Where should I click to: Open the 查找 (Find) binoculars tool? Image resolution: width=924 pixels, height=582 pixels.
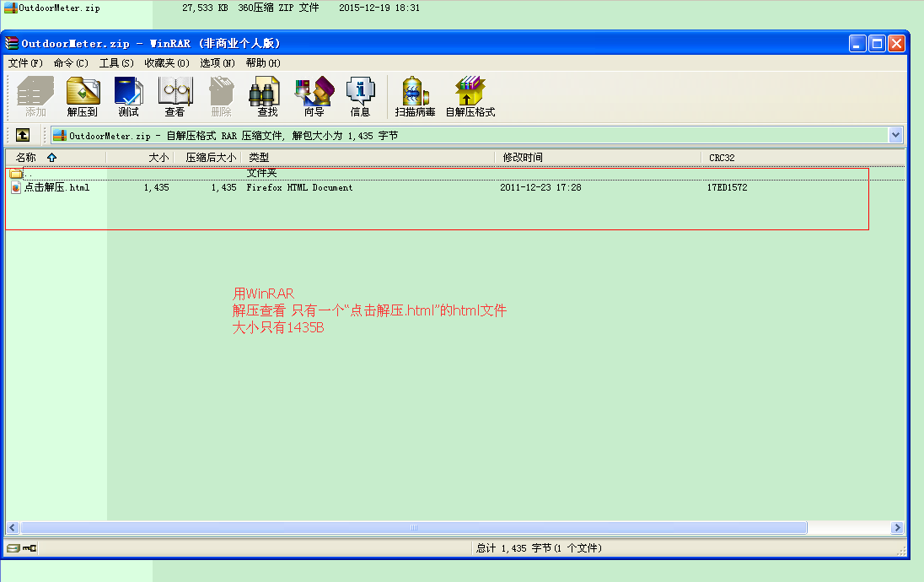(x=266, y=97)
